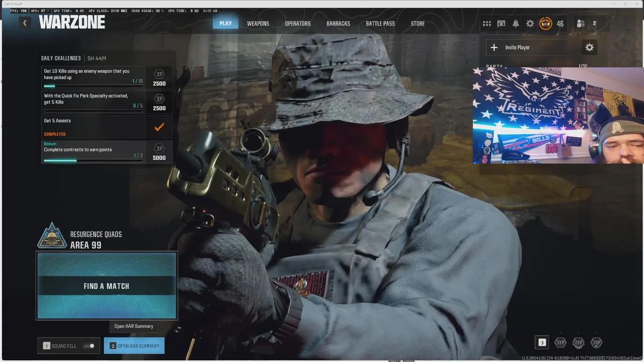Viewport: 644px width, 362px height.
Task: Click the player level 46 number
Action: (560, 24)
